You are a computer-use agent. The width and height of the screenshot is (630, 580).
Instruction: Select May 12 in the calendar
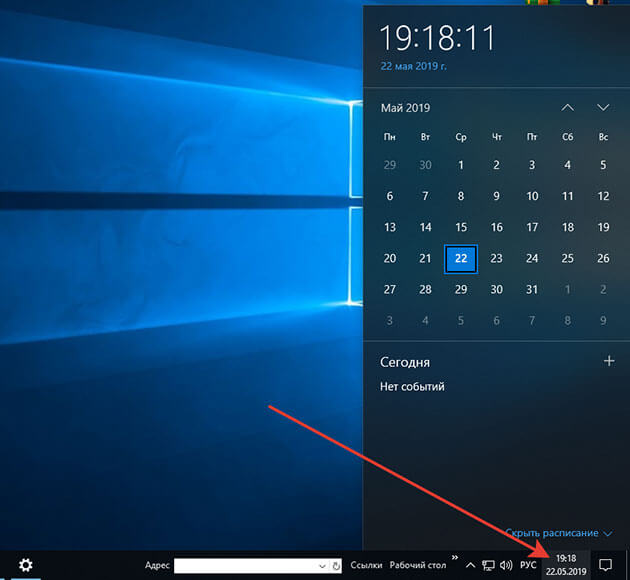click(x=603, y=196)
